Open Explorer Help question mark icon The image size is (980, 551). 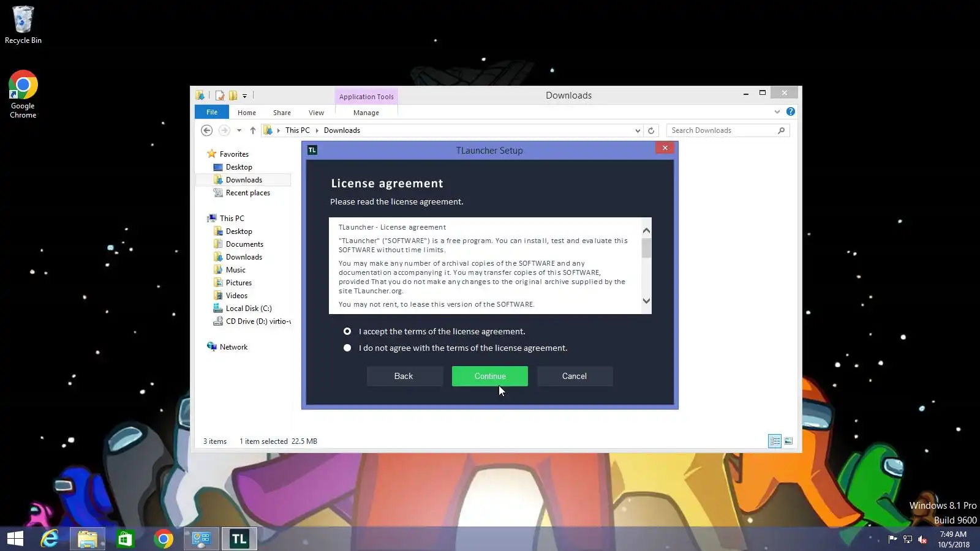[x=791, y=111]
